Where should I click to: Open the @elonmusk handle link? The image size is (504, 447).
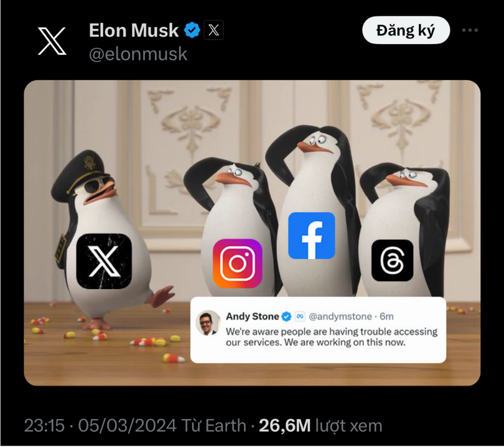(x=138, y=53)
